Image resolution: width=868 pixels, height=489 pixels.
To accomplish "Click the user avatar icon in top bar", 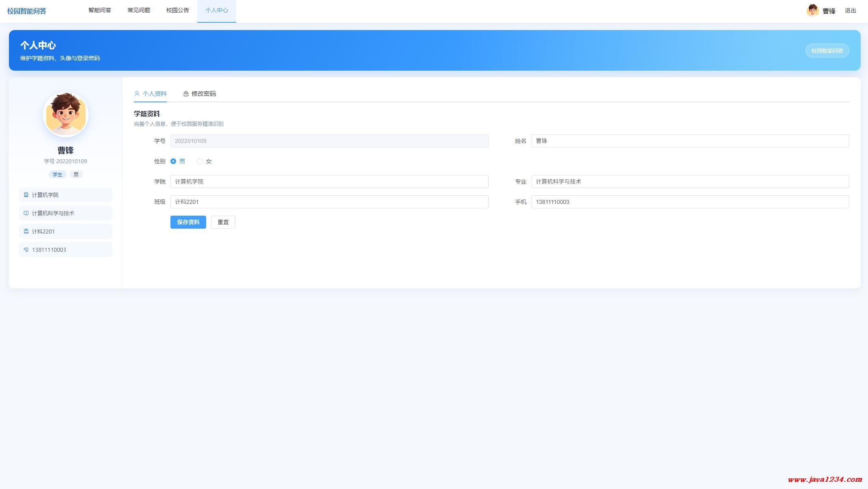I will pos(812,11).
